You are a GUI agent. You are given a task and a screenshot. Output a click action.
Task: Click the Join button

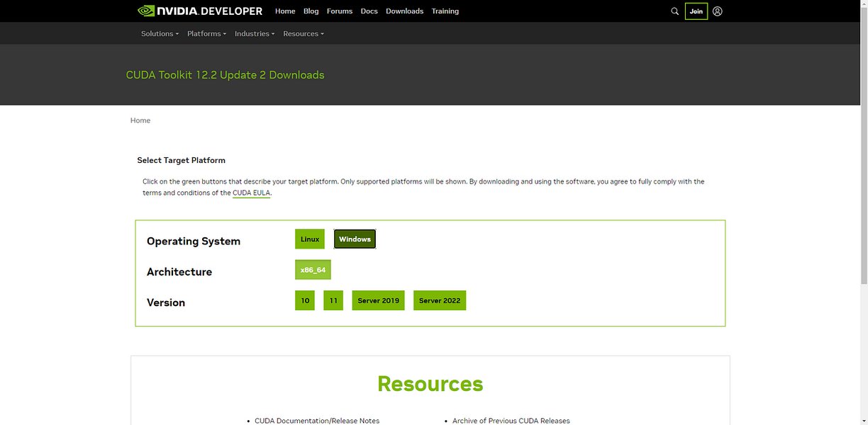point(696,11)
